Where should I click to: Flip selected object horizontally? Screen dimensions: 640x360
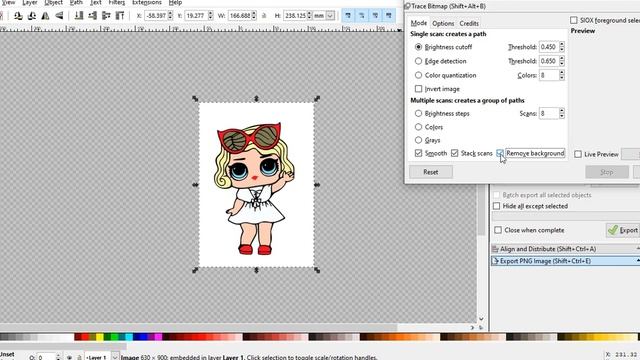(x=45, y=16)
